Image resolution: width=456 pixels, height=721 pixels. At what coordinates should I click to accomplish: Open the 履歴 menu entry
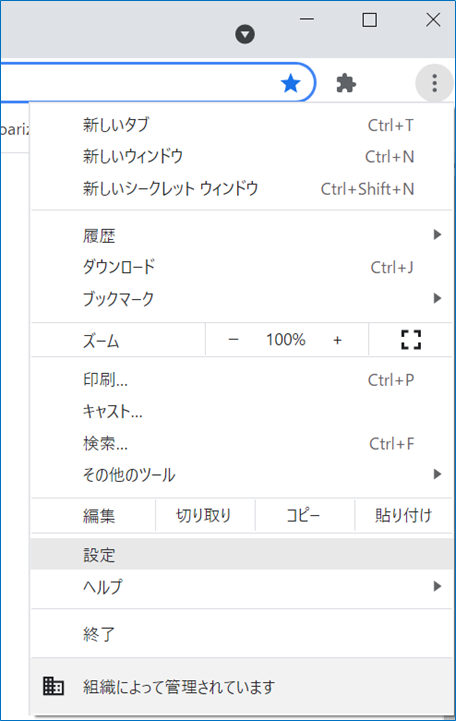pyautogui.click(x=242, y=235)
